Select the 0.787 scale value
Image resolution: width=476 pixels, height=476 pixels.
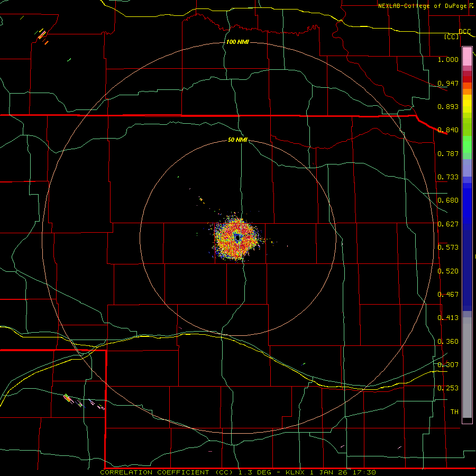(448, 153)
